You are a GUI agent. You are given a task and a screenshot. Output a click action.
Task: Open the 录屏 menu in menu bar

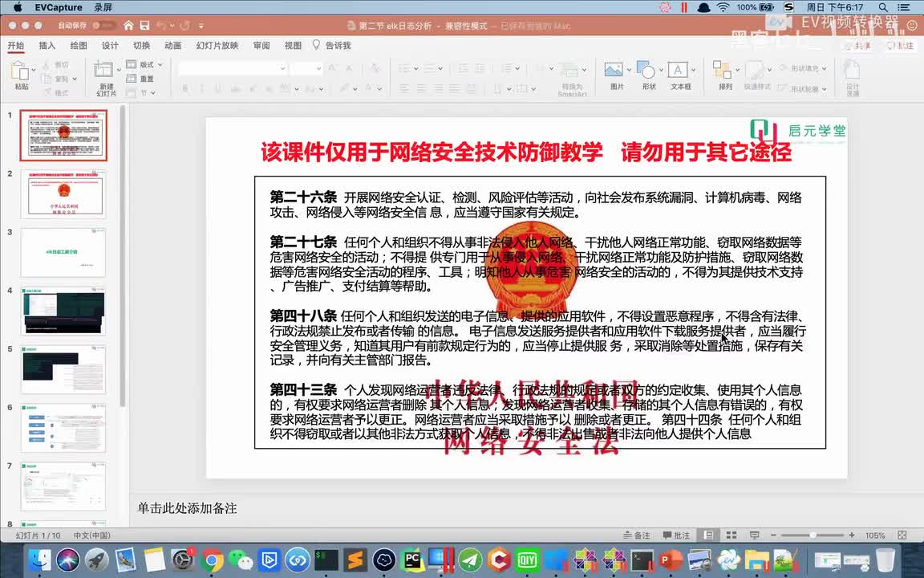pos(103,7)
